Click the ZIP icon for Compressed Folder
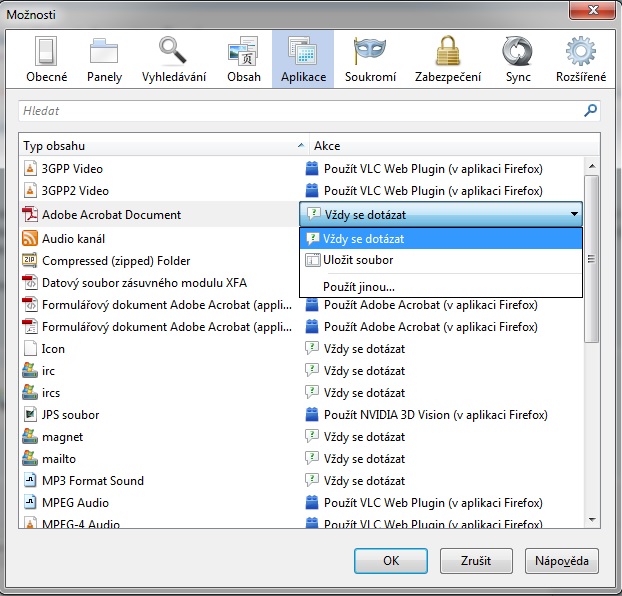 tap(30, 260)
